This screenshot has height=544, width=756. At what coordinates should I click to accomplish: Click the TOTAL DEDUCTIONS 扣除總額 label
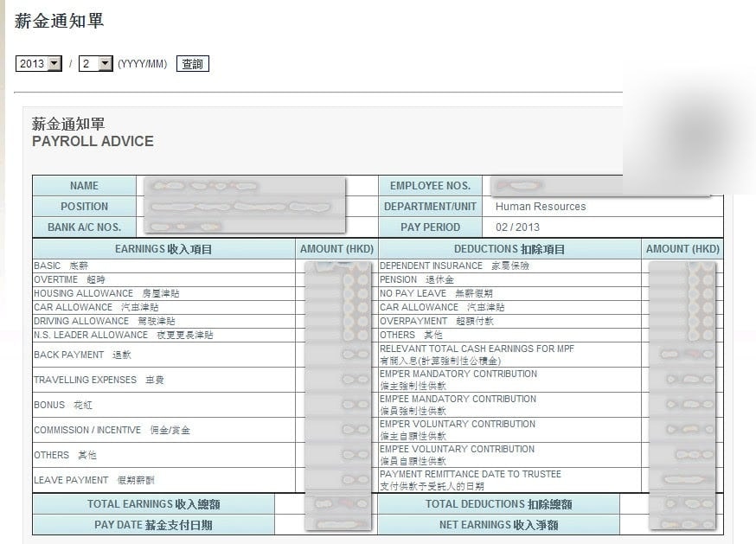click(x=498, y=504)
